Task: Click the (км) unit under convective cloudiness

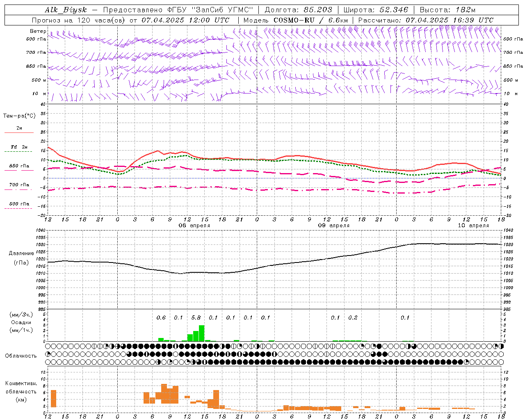Action: (21, 399)
